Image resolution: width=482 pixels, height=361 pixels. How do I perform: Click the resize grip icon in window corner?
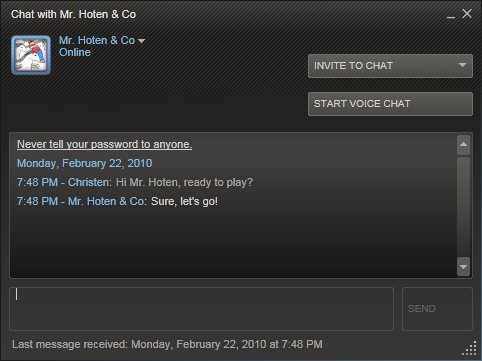click(x=469, y=348)
